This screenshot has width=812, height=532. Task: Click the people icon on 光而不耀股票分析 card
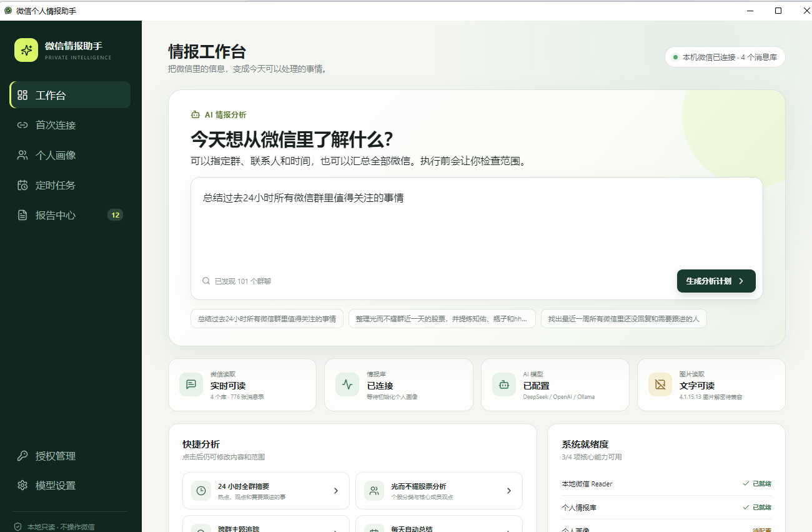(374, 491)
